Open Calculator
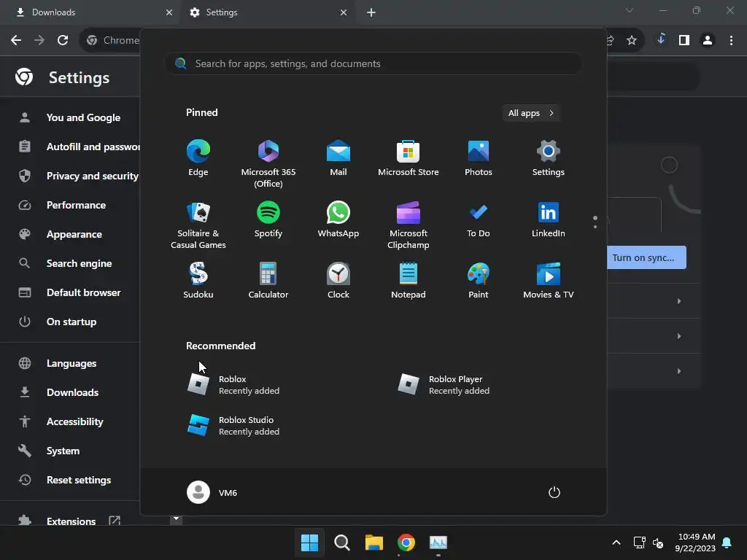The height and width of the screenshot is (560, 747). 268,281
